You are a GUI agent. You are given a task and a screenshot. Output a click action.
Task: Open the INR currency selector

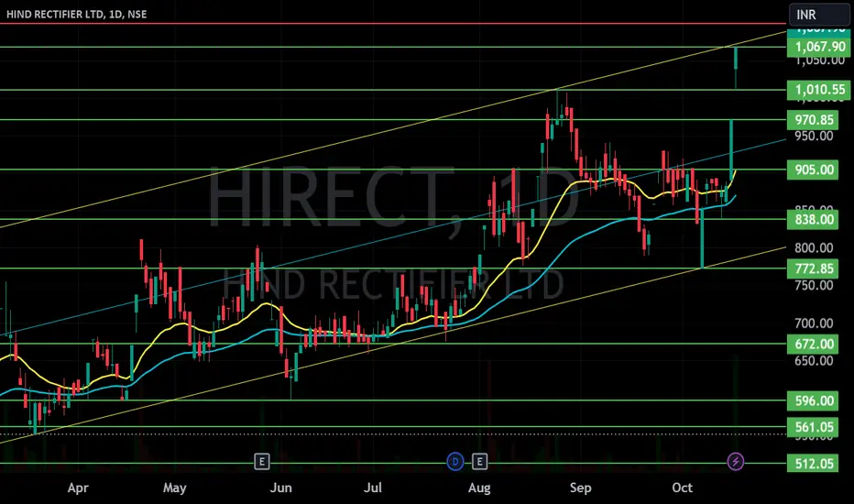pos(819,14)
